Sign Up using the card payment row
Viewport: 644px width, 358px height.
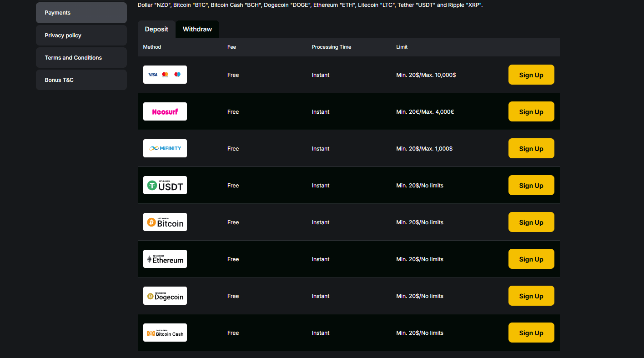click(x=531, y=75)
